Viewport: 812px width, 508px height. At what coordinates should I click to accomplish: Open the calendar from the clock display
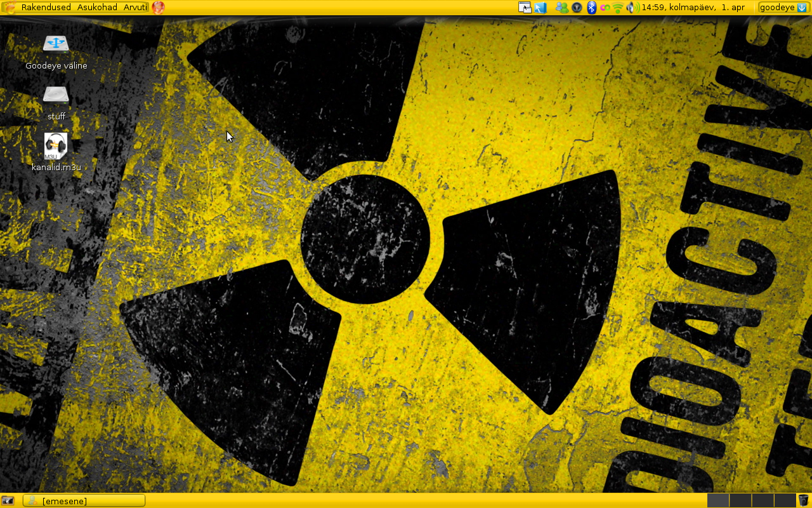[693, 8]
